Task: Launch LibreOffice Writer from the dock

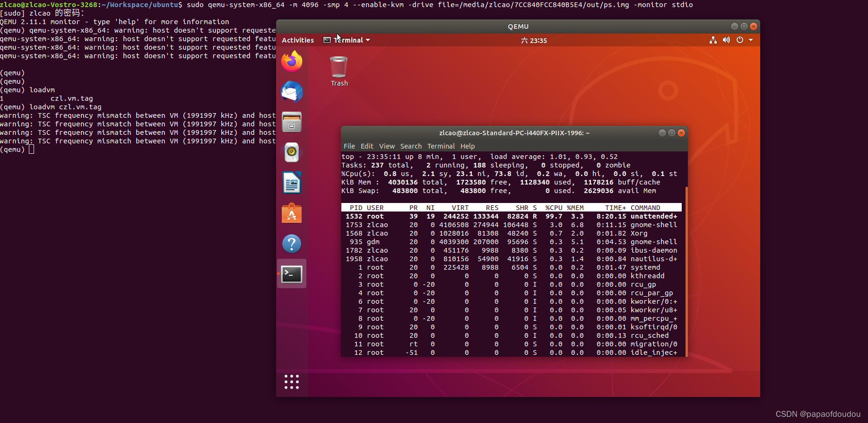Action: coord(292,183)
